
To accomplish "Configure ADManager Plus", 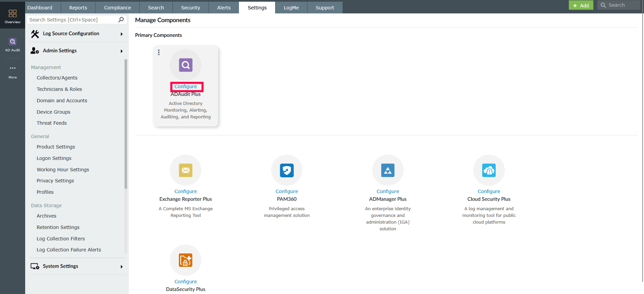I will (x=388, y=191).
